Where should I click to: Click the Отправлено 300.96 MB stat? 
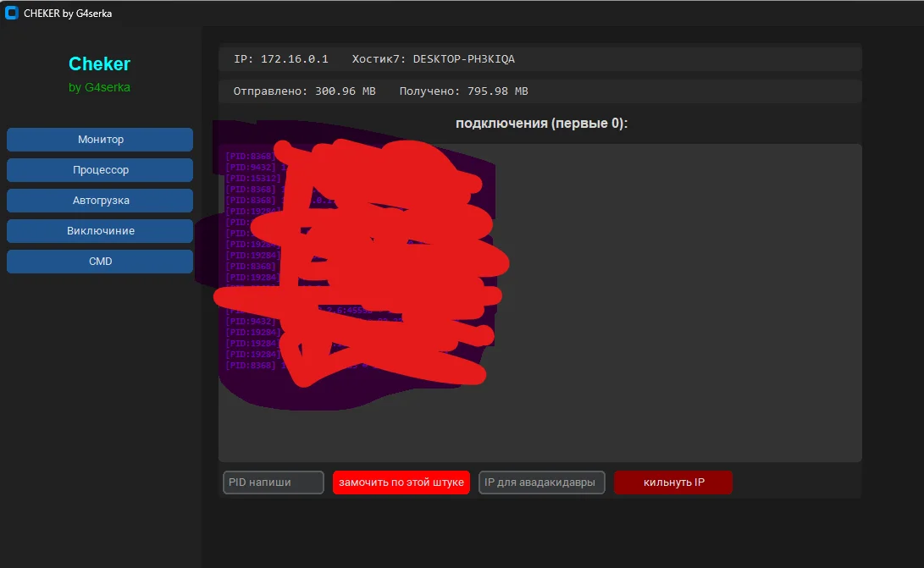pos(304,91)
